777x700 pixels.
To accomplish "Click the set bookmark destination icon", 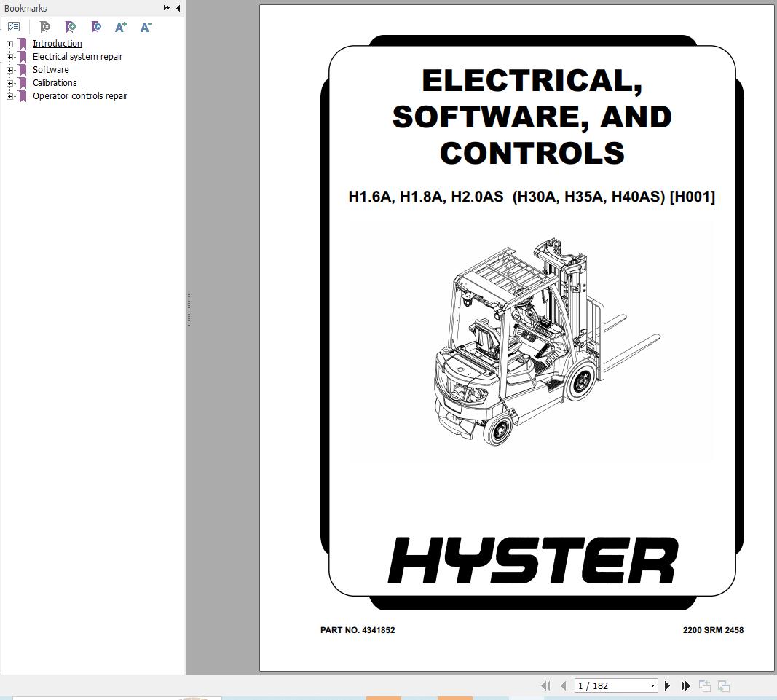I will [96, 27].
